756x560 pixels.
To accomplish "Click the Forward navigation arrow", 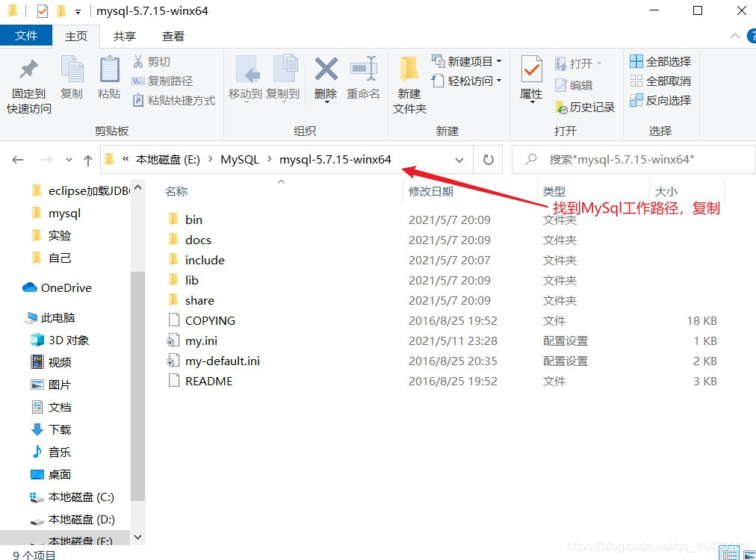I will (x=46, y=160).
